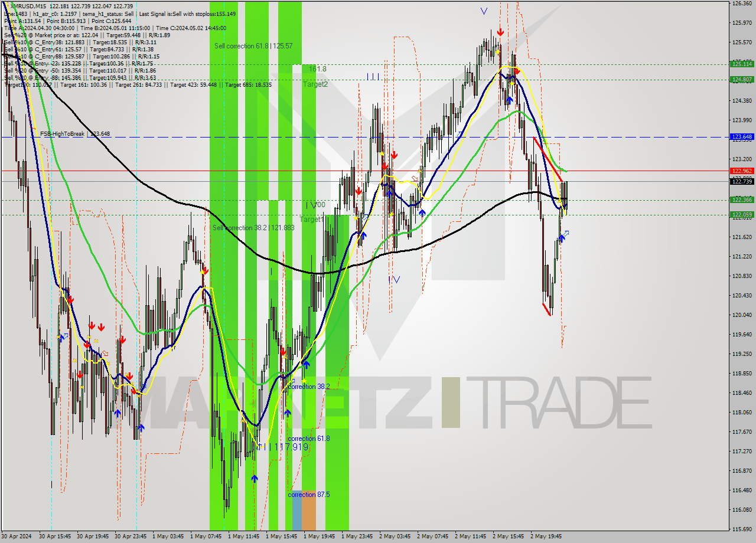Click the red down arrow near 125.57 peak

500,32
